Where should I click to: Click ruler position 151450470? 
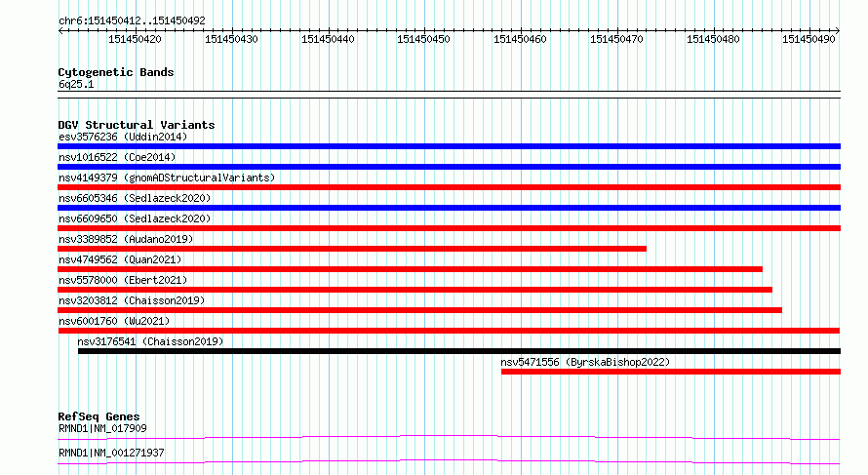pos(616,39)
